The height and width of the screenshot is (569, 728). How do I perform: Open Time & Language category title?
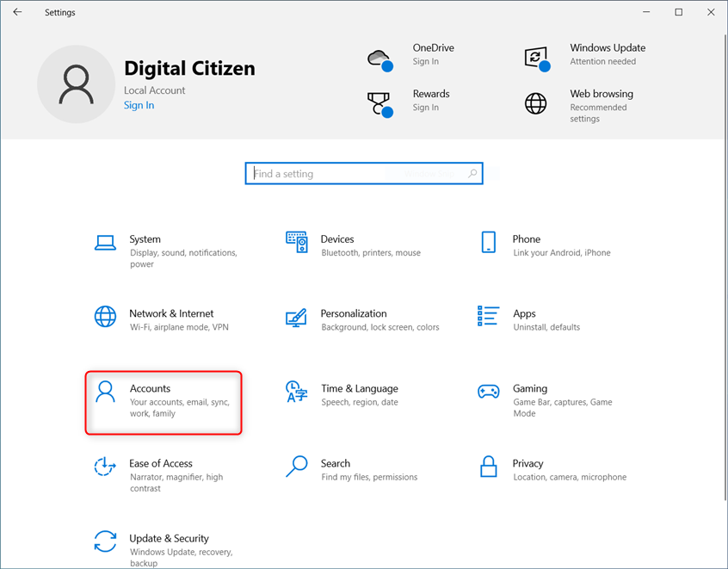coord(360,389)
